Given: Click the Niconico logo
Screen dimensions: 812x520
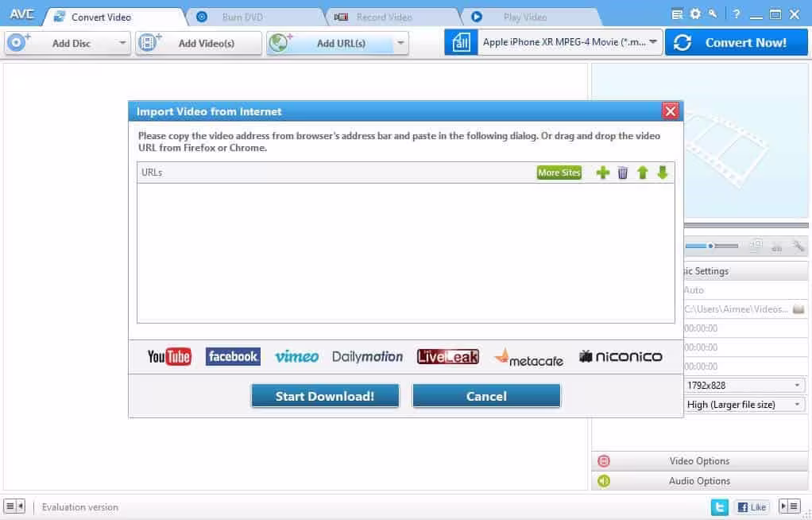Looking at the screenshot, I should click(621, 357).
